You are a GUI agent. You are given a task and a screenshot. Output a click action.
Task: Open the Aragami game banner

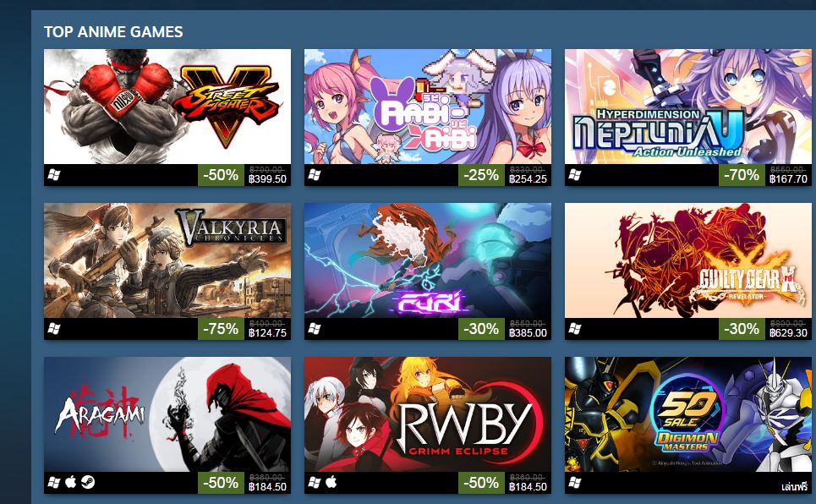coord(167,414)
